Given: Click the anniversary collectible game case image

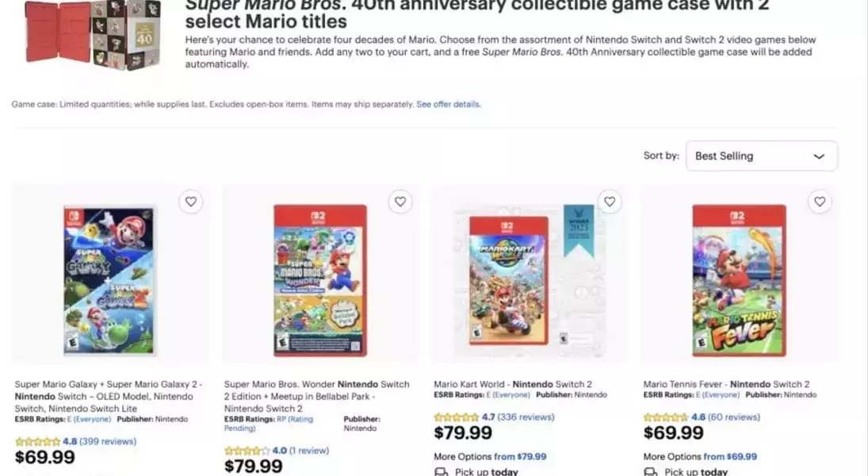Looking at the screenshot, I should 93,33.
